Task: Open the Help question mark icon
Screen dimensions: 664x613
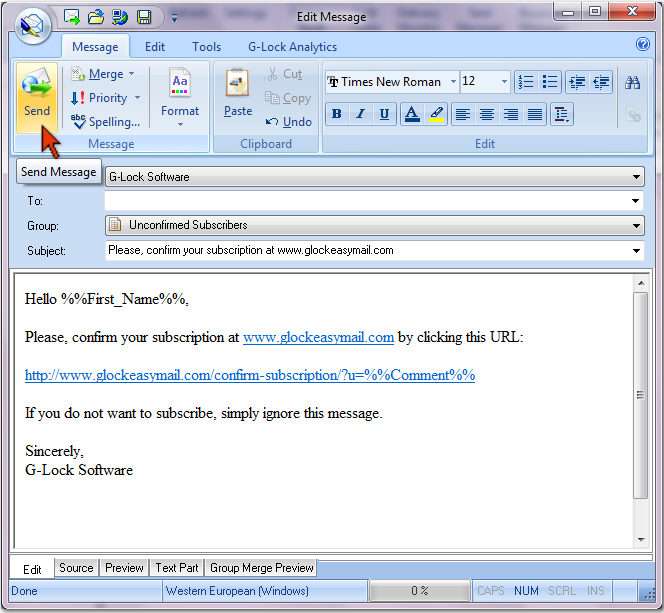Action: coord(642,44)
